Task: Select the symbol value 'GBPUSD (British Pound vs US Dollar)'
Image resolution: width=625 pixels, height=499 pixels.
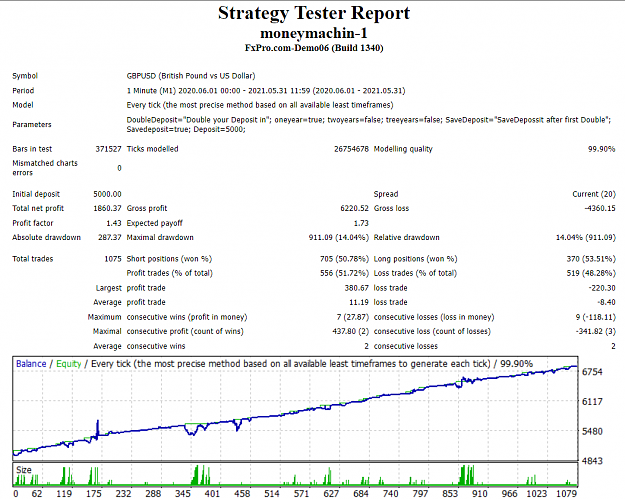Action: [191, 76]
